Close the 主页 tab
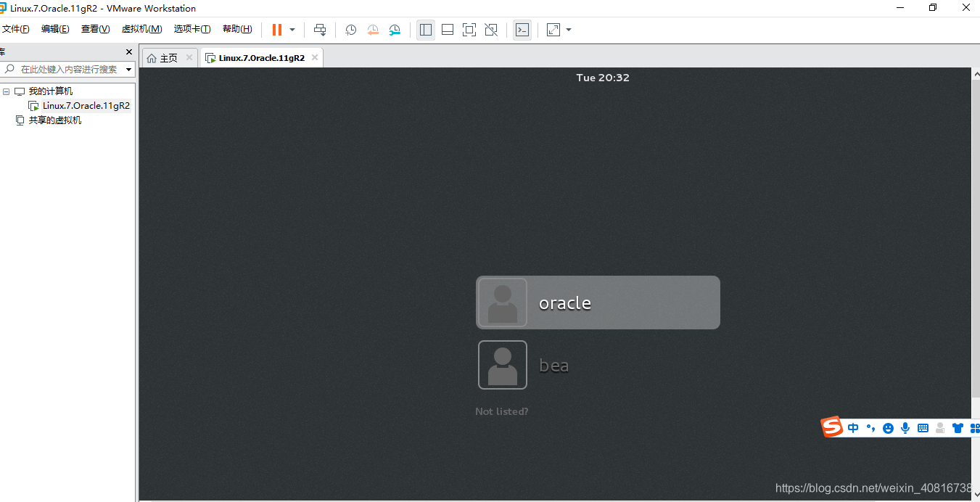The image size is (980, 502). 189,57
